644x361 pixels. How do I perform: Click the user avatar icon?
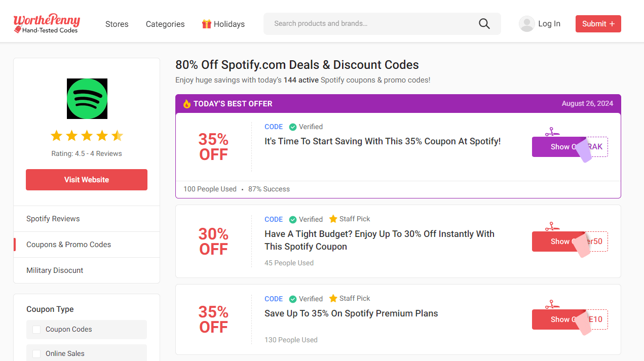[527, 24]
